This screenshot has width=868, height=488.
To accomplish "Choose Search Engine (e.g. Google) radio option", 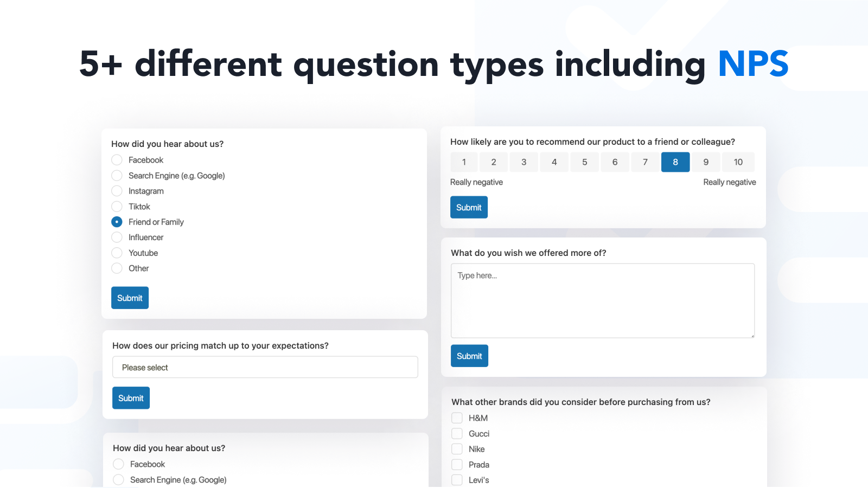I will [x=117, y=176].
